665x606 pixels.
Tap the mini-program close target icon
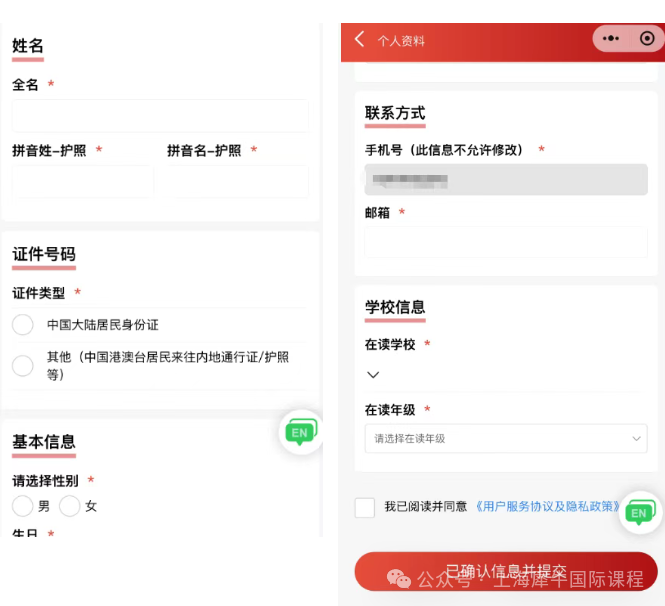pos(647,39)
